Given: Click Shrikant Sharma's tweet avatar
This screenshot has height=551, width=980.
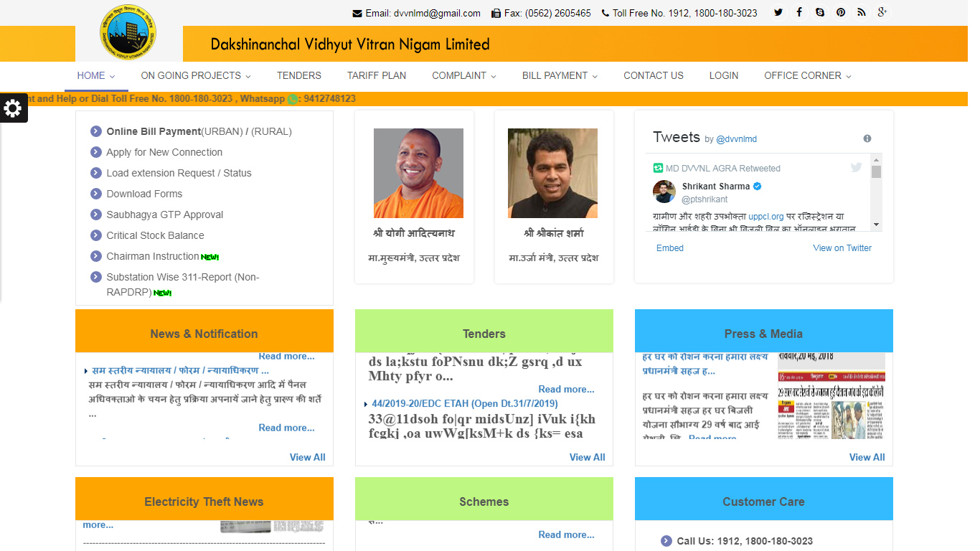Looking at the screenshot, I should click(x=664, y=192).
